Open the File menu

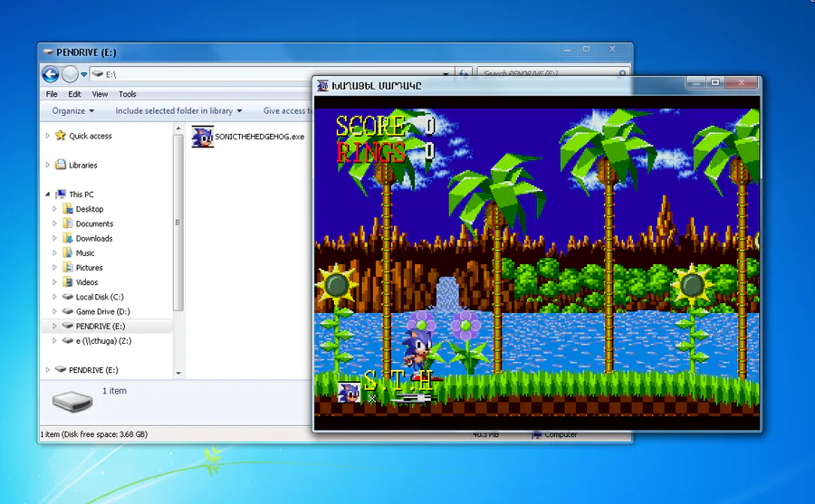point(52,94)
